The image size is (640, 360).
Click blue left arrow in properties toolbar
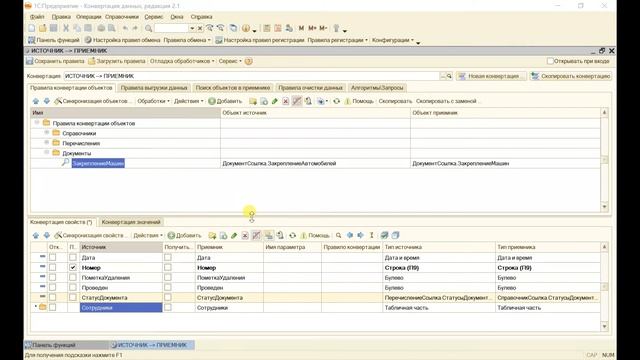350,236
